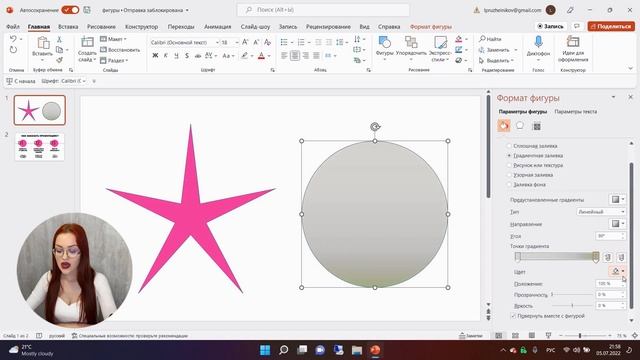Center align paragraph text
Viewport: 640px width, 360px height.
(295, 56)
